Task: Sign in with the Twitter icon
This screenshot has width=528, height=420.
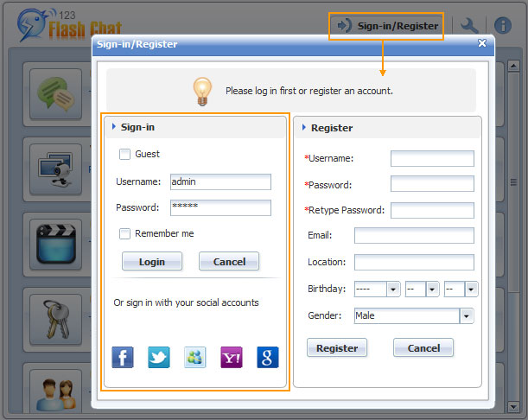Action: 159,357
